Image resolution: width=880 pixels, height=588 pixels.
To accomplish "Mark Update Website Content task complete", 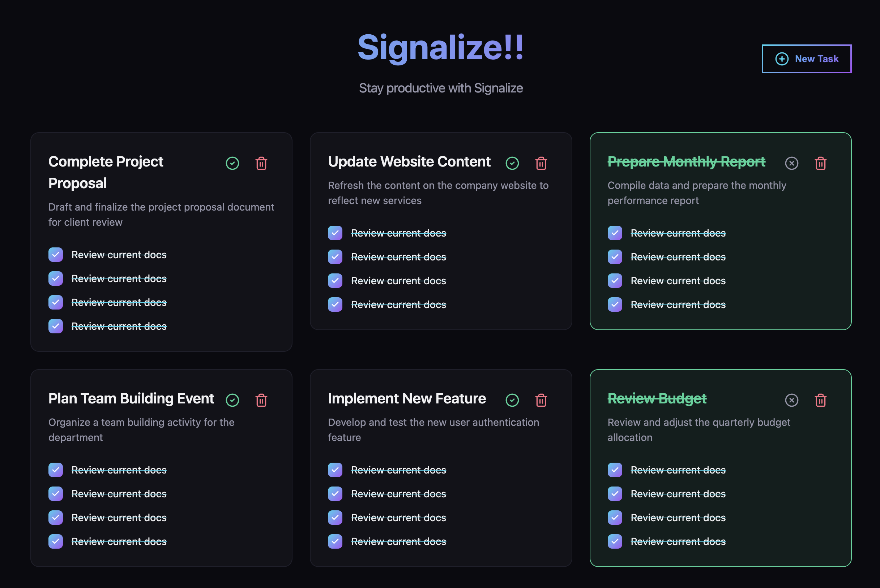I will pyautogui.click(x=512, y=163).
